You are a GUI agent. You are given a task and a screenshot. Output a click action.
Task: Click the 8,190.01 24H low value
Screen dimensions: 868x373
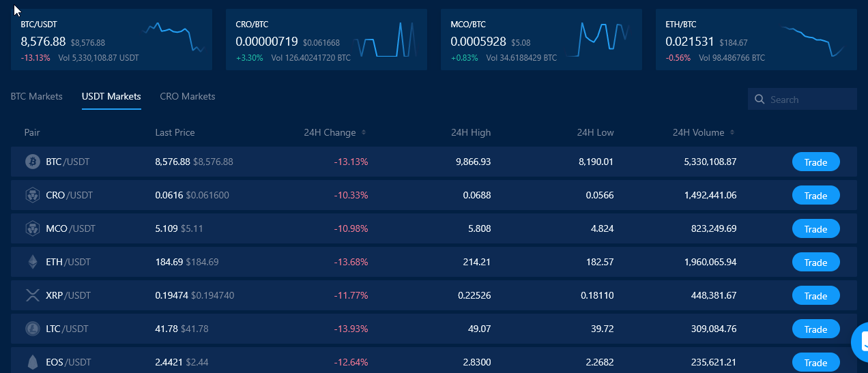596,162
